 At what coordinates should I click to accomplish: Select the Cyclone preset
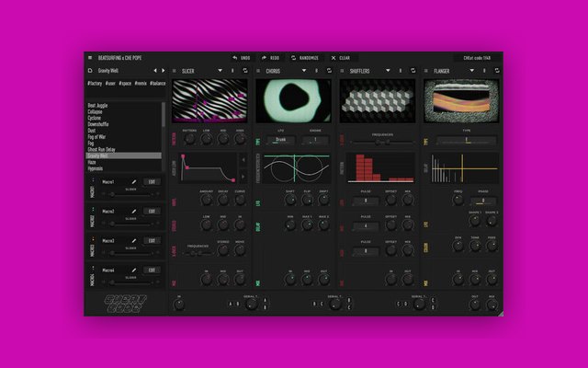[x=94, y=118]
